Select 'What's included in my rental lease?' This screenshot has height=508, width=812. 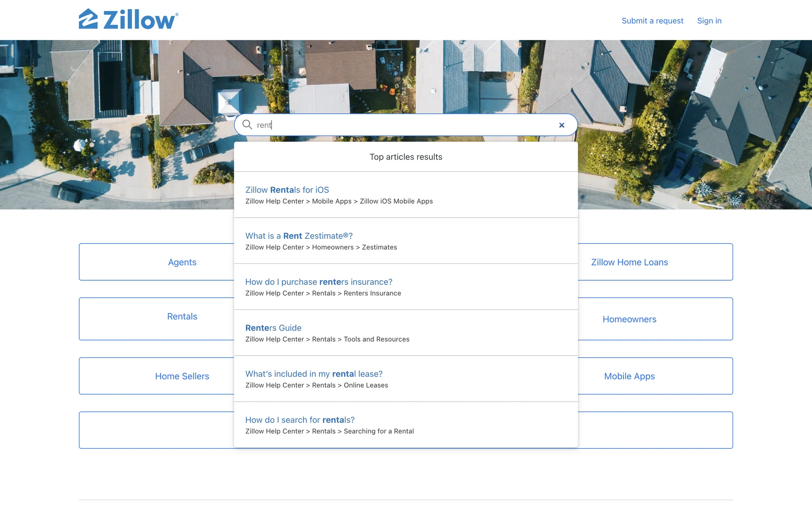tap(314, 374)
